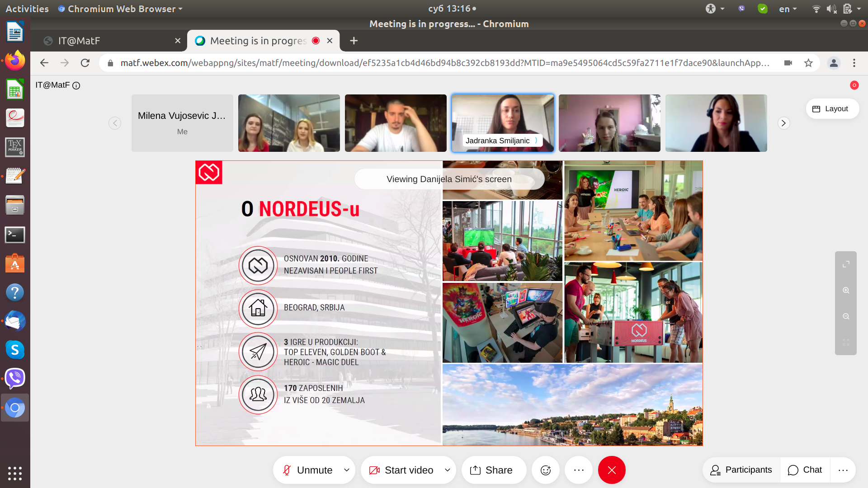868x488 pixels.
Task: Select the Jadranka Smiljanic video tile
Action: pyautogui.click(x=503, y=123)
